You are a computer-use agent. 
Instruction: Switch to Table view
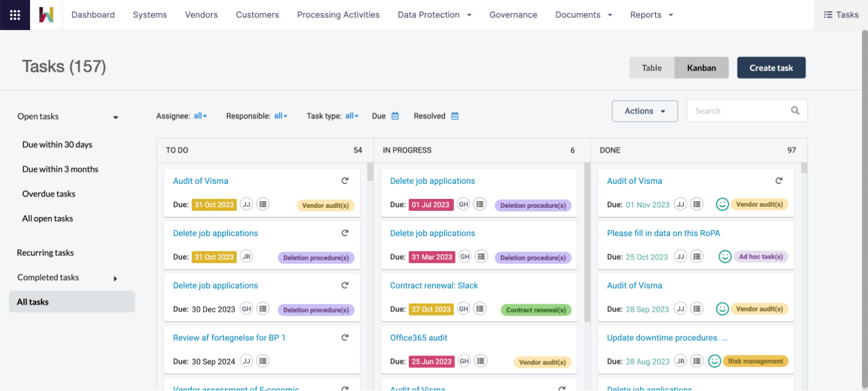(652, 67)
